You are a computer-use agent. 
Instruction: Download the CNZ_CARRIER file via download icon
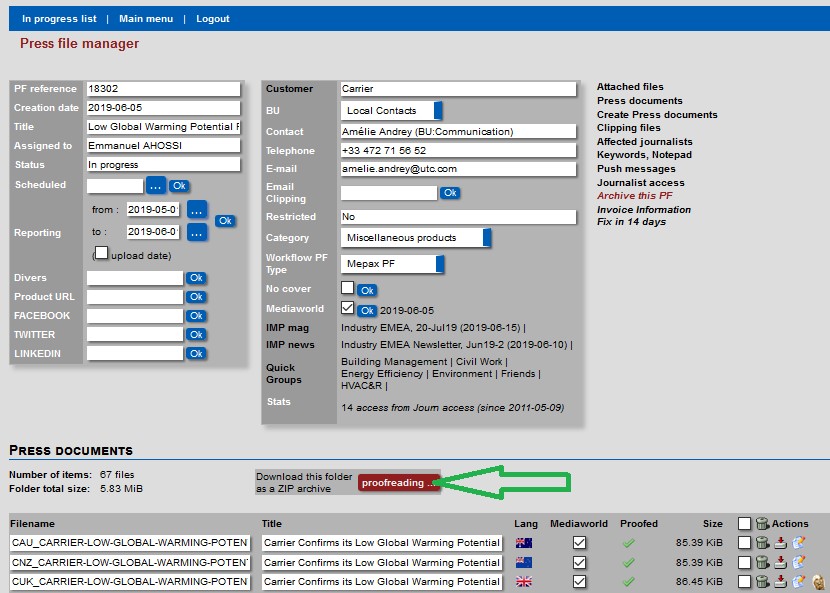click(x=780, y=562)
